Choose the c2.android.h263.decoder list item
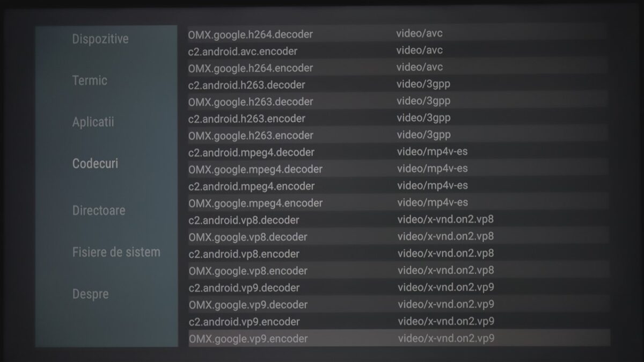 coord(246,85)
